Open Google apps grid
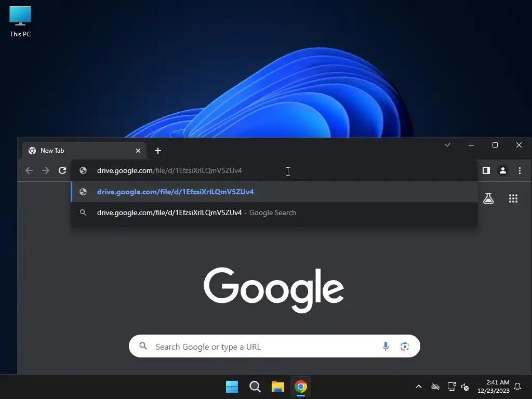532x399 pixels. 513,198
